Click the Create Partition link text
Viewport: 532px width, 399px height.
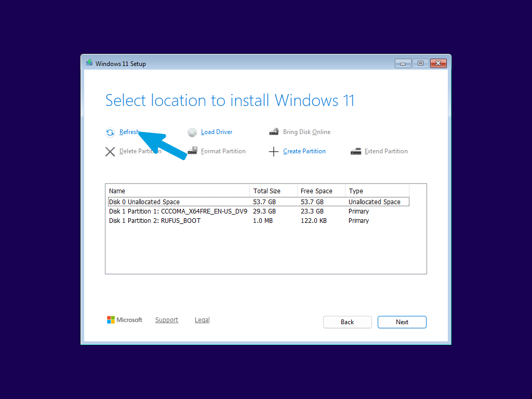click(304, 151)
